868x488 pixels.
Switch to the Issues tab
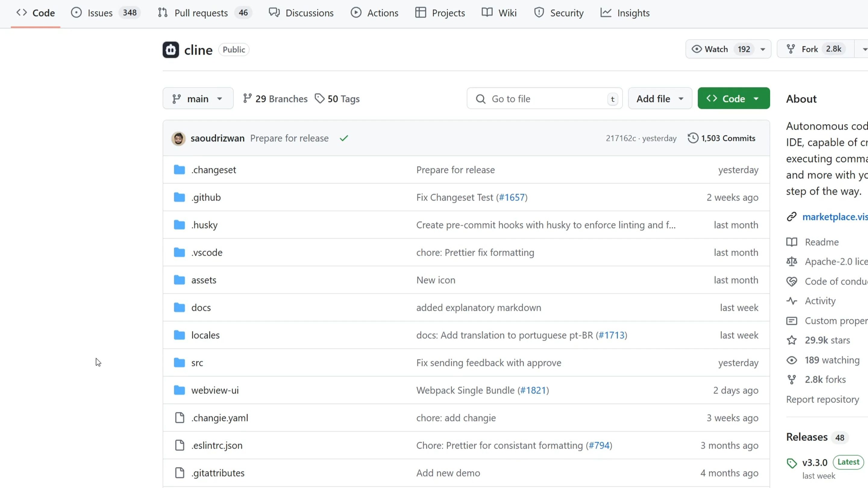tap(100, 13)
